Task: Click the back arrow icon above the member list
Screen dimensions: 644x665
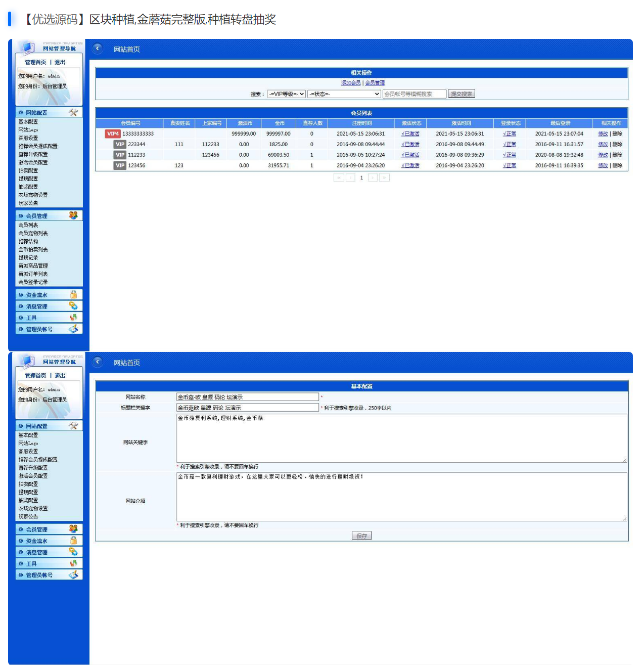Action: pos(98,49)
